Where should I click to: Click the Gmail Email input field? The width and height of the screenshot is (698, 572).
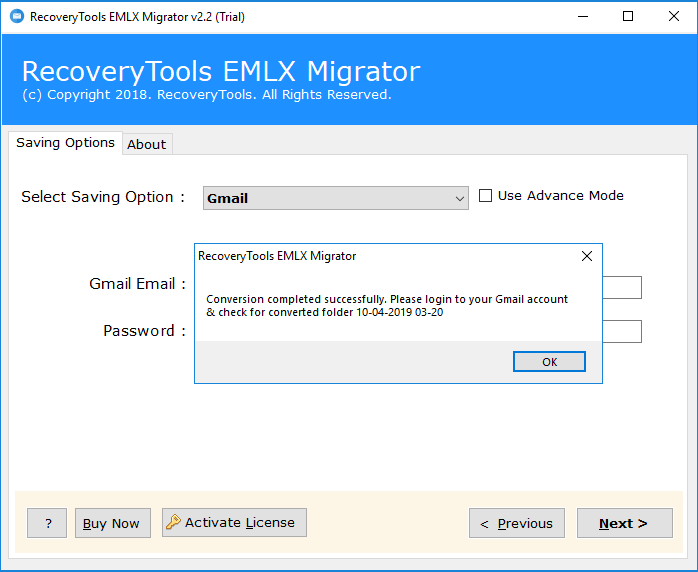point(622,288)
